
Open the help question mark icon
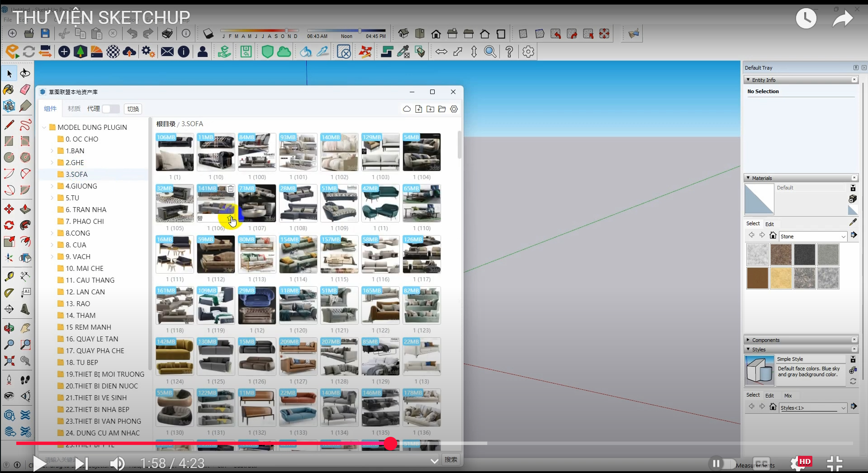point(509,52)
